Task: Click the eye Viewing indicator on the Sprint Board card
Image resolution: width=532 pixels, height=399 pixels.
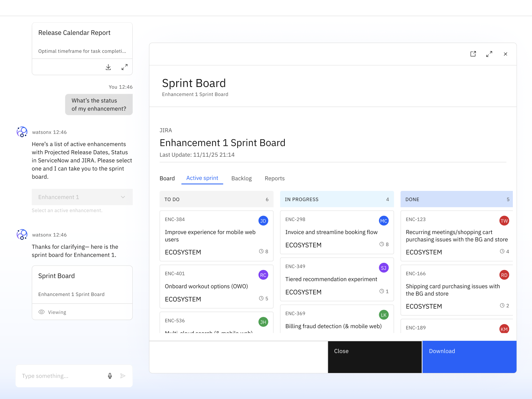Action: tap(52, 312)
